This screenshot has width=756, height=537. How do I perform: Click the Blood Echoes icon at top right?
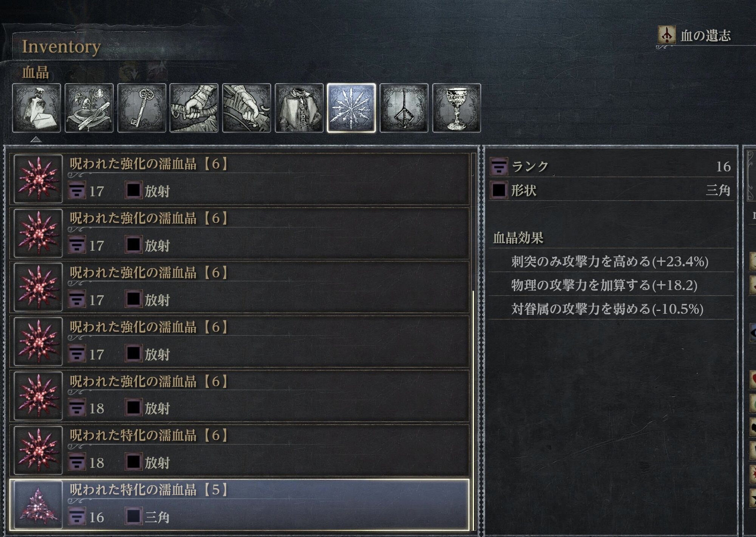click(x=667, y=35)
